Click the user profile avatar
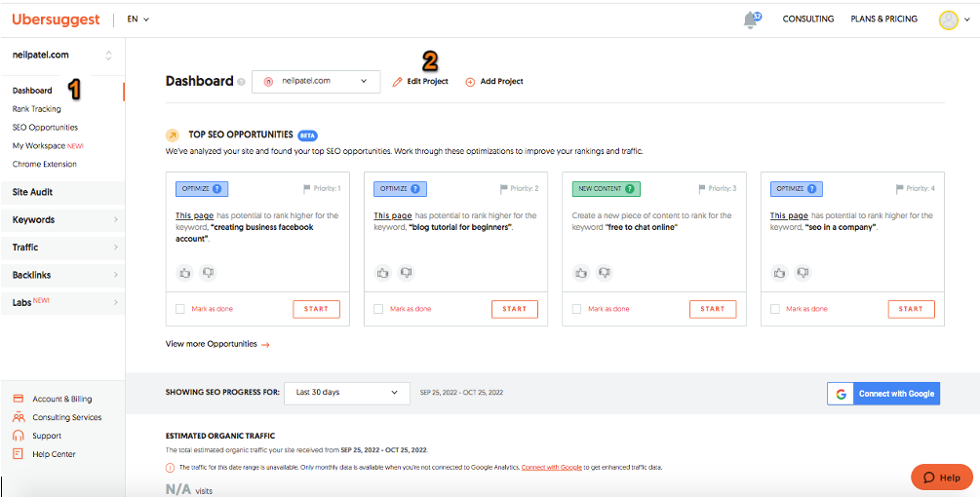The height and width of the screenshot is (498, 980). [948, 19]
